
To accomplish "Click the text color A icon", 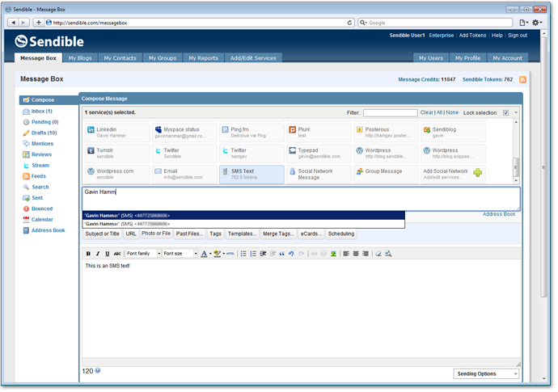I will pyautogui.click(x=204, y=255).
